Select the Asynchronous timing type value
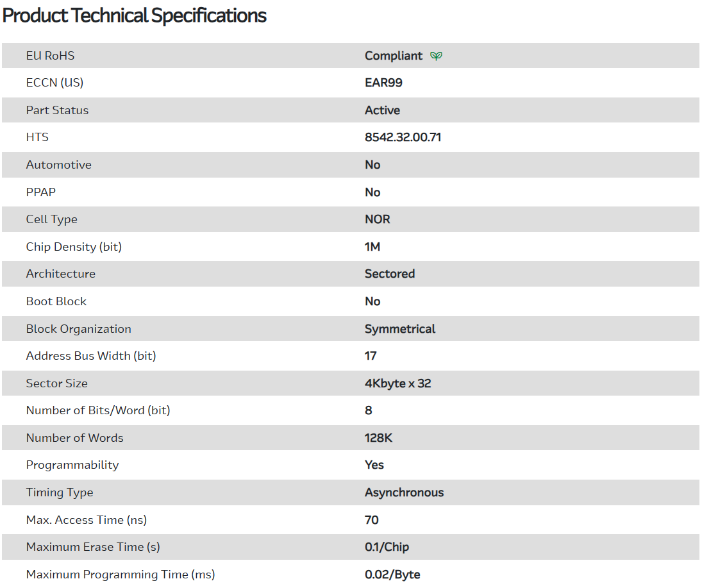The height and width of the screenshot is (588, 702). click(404, 492)
